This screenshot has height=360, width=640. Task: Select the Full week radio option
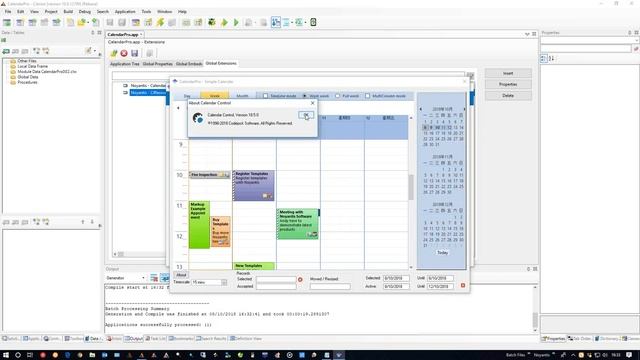(x=338, y=96)
